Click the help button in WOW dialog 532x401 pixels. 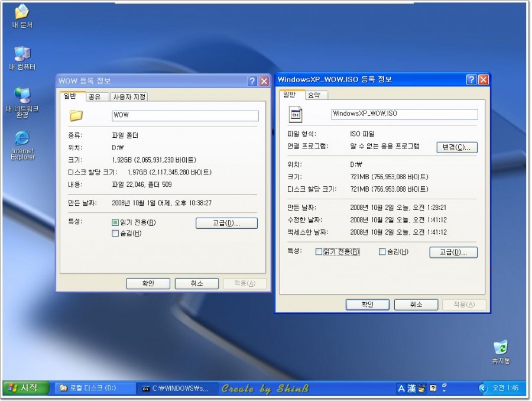(252, 81)
